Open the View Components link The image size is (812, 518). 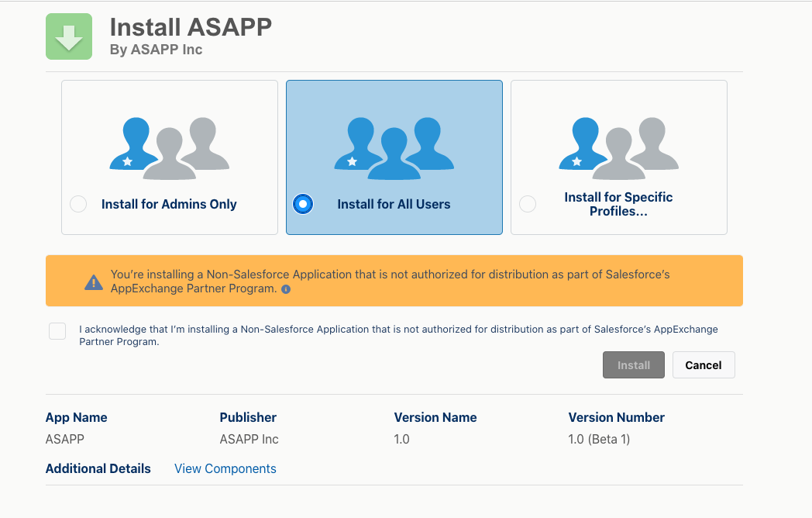(x=225, y=468)
